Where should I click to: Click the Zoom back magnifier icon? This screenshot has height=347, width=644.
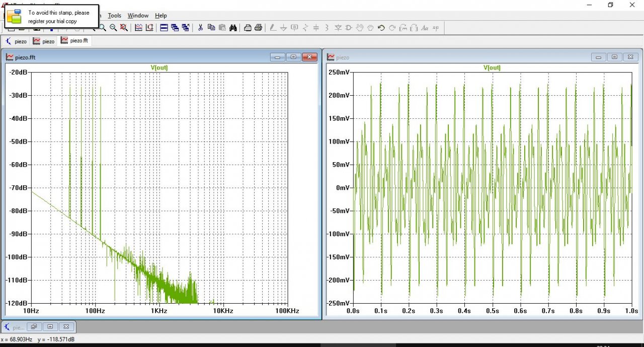coord(113,28)
